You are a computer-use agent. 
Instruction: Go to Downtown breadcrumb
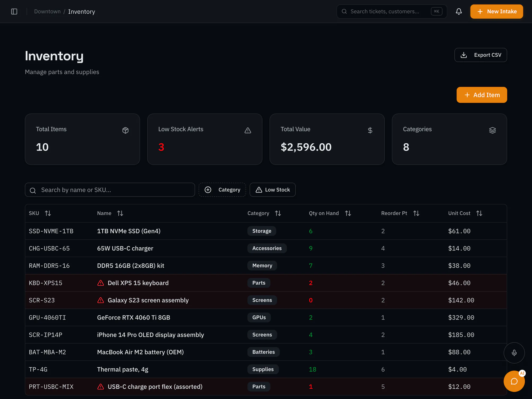point(47,11)
